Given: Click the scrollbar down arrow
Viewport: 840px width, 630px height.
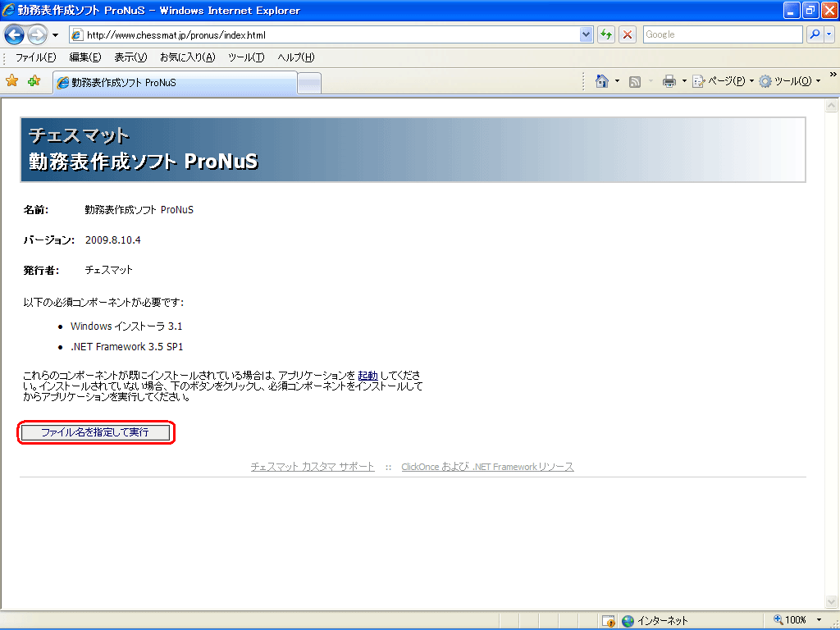Looking at the screenshot, I should tap(832, 601).
